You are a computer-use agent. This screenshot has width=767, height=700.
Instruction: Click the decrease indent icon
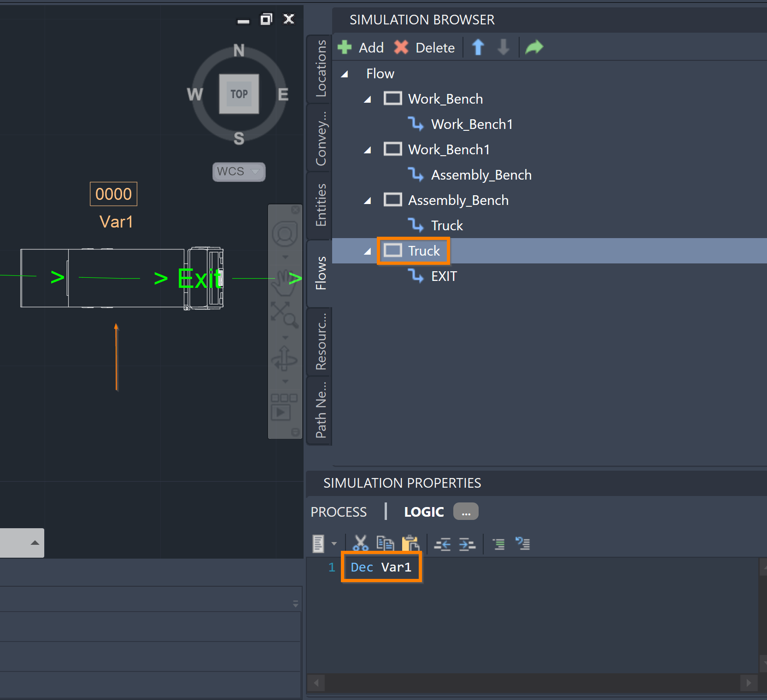[443, 544]
